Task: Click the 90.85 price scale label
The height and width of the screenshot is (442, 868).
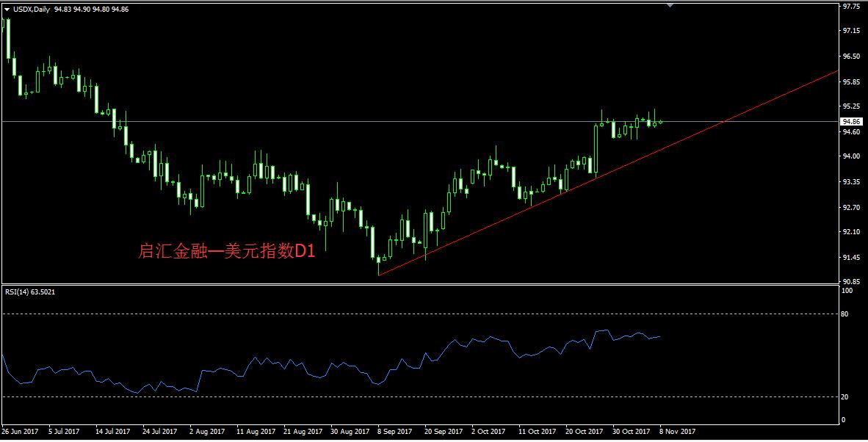Action: [x=851, y=282]
